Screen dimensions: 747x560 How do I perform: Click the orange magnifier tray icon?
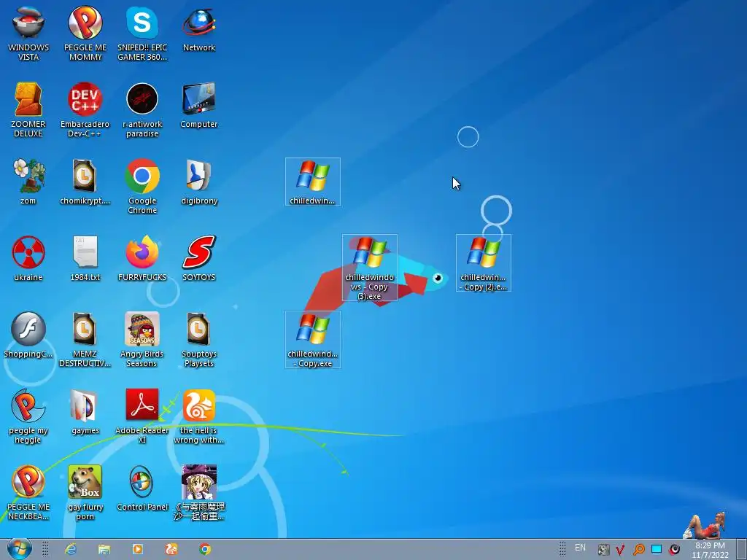638,550
